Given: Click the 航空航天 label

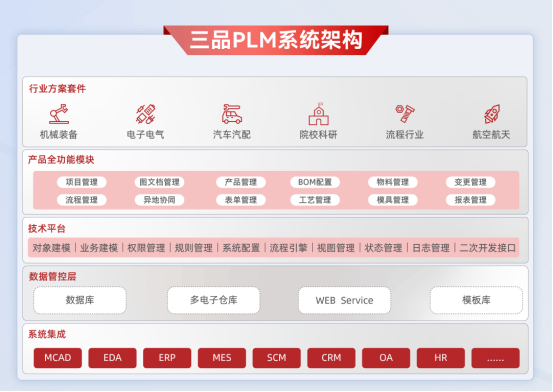Looking at the screenshot, I should 491,134.
